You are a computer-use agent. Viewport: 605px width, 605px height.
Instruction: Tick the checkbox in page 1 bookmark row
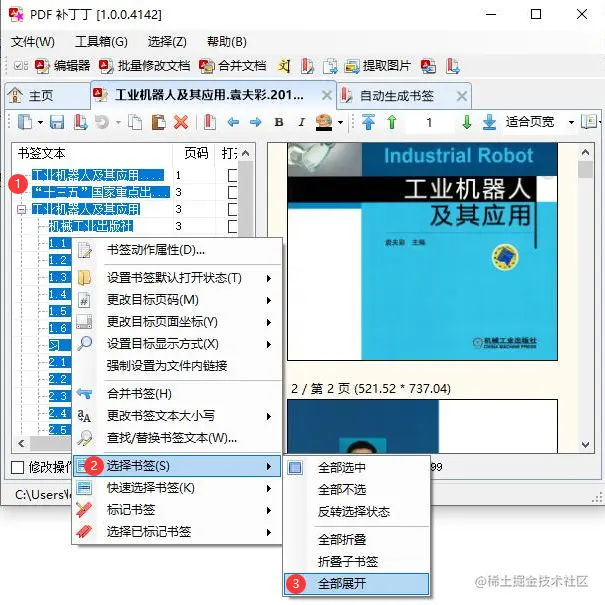tap(232, 175)
